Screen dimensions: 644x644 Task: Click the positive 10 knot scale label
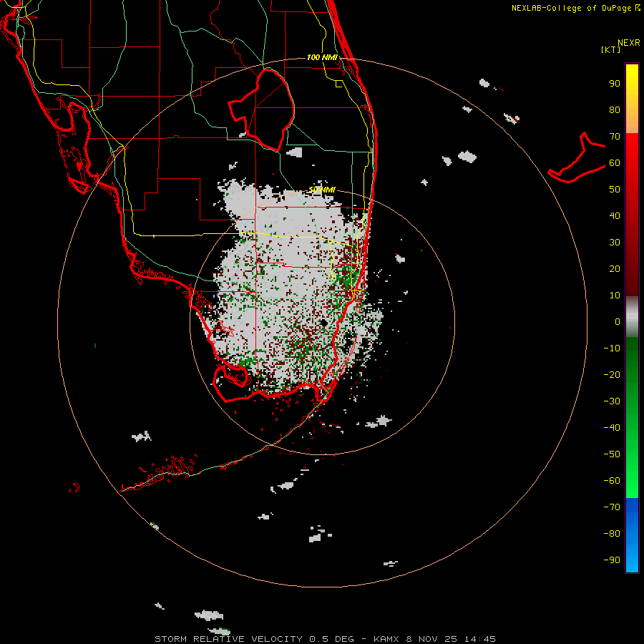coord(615,296)
